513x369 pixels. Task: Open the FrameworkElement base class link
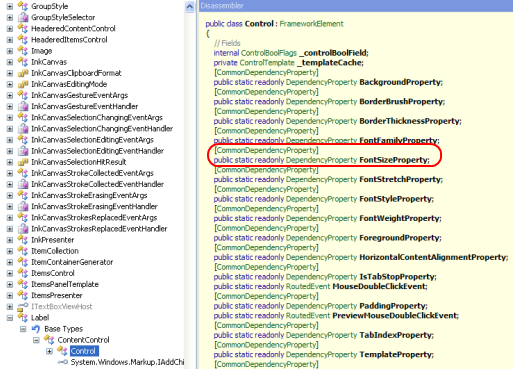311,24
